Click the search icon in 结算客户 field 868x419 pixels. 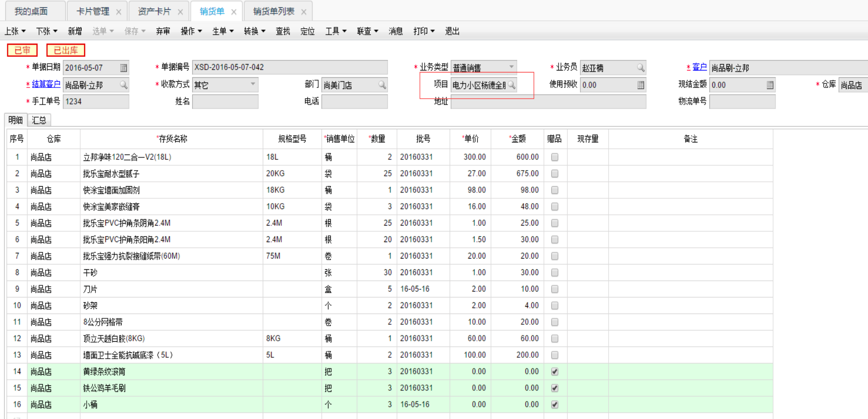[x=124, y=85]
